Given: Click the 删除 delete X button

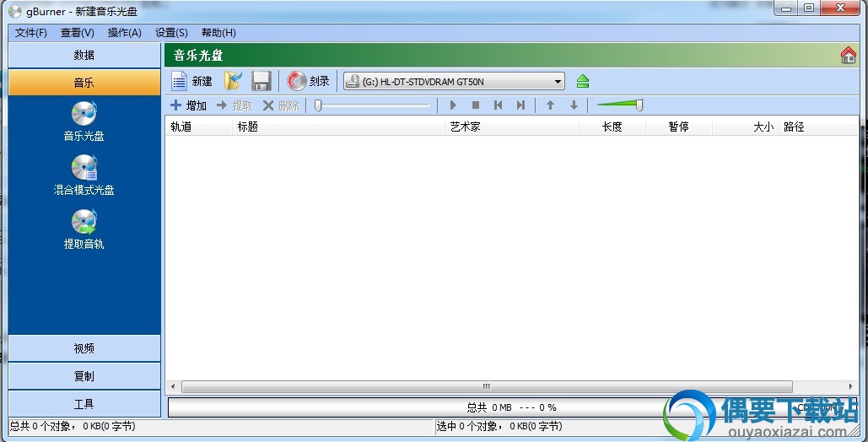Looking at the screenshot, I should point(281,105).
